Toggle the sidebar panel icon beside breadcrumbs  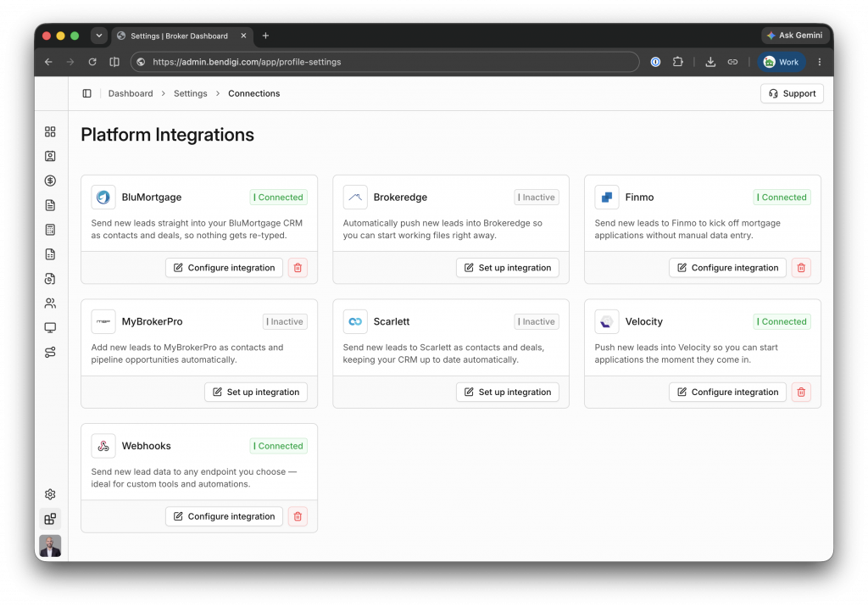87,93
